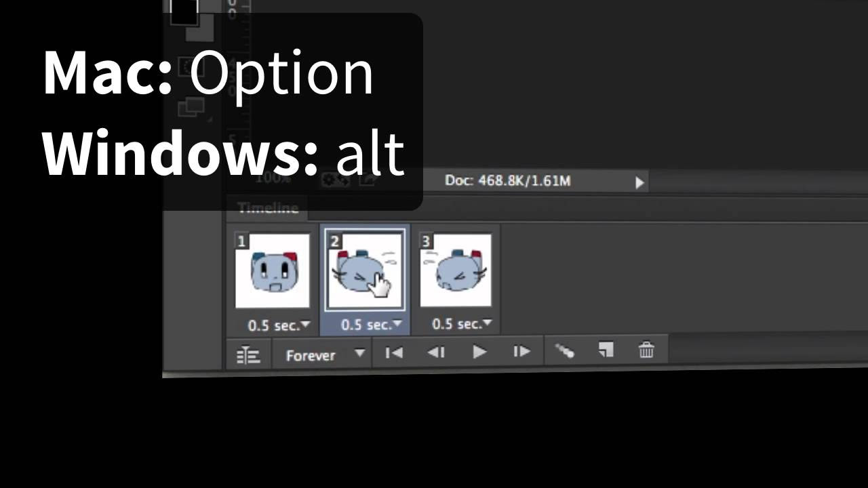Go to next frame
868x488 pixels.
521,352
